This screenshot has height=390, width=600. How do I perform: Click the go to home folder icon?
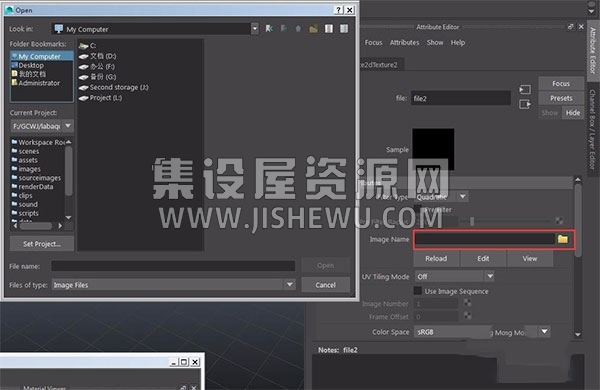tap(298, 29)
